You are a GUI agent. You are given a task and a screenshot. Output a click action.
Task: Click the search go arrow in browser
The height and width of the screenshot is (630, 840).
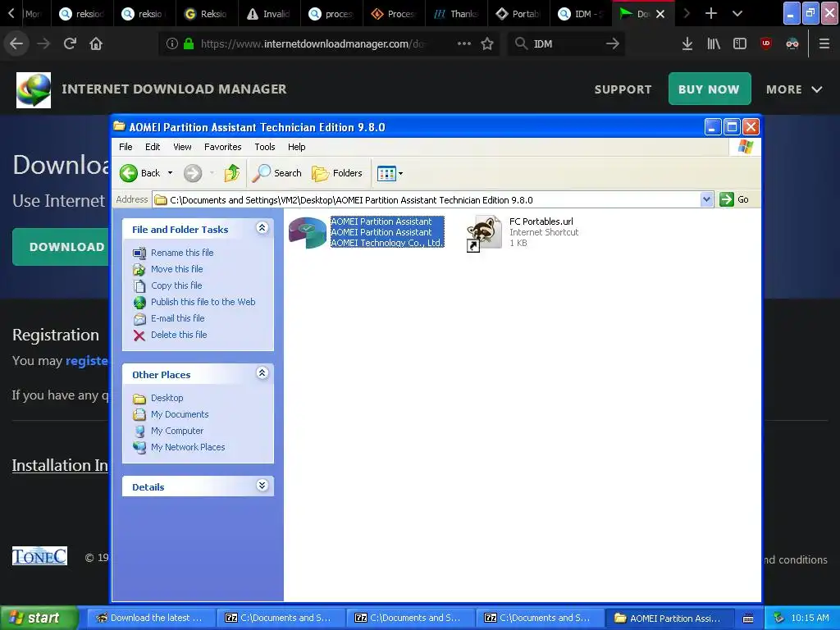pyautogui.click(x=612, y=44)
